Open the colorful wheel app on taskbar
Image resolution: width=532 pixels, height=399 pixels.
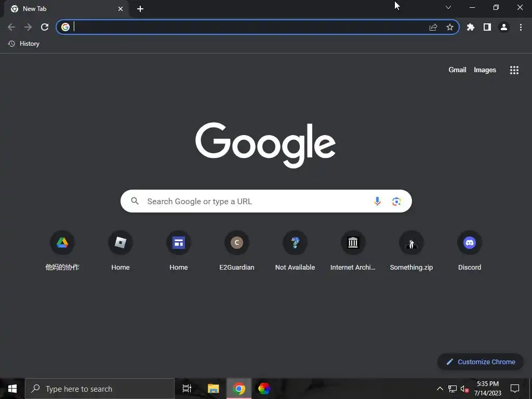[264, 389]
